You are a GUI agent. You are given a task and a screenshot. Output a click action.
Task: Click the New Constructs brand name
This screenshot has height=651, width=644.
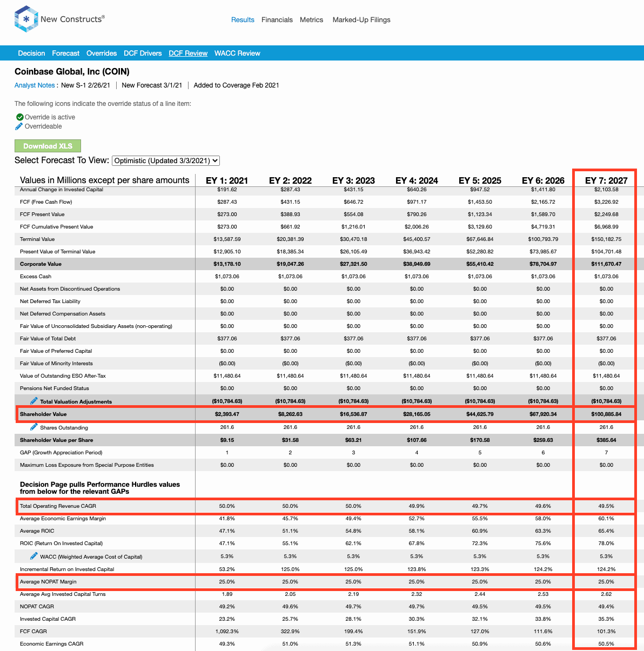pos(72,19)
